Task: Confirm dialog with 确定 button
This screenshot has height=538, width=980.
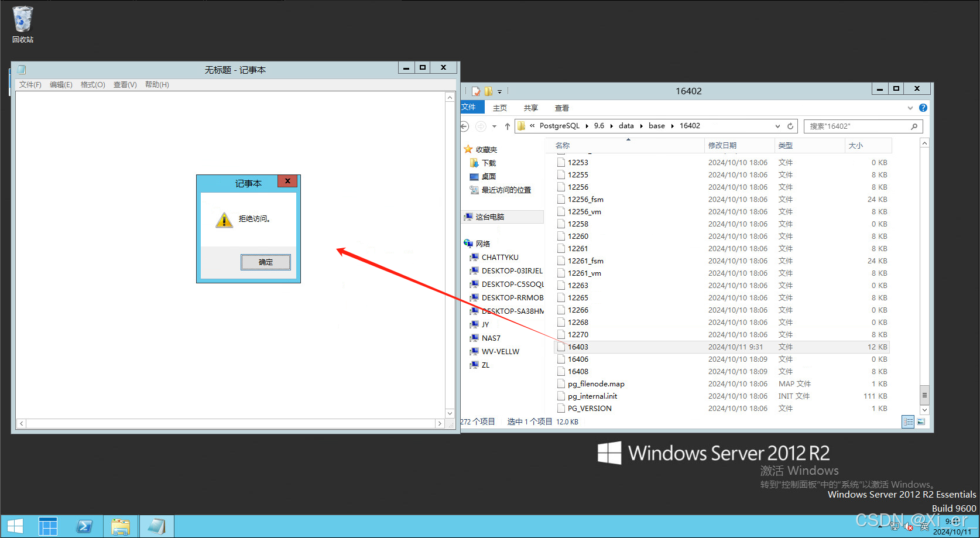Action: tap(266, 262)
